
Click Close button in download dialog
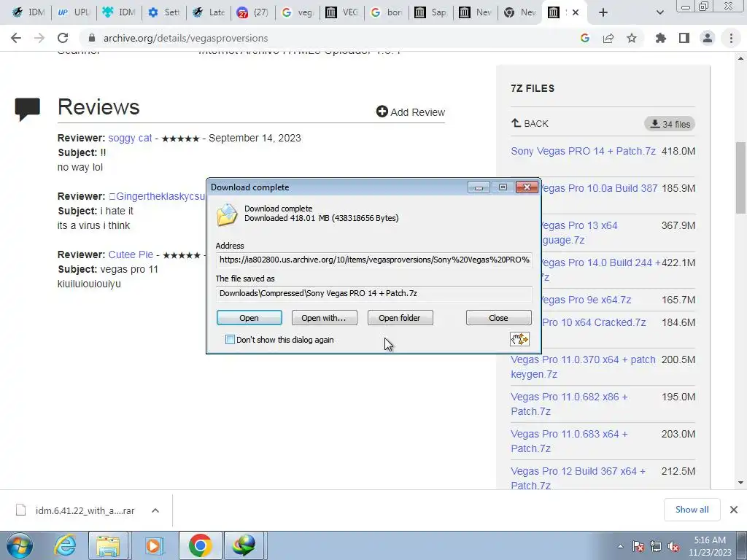tap(498, 318)
